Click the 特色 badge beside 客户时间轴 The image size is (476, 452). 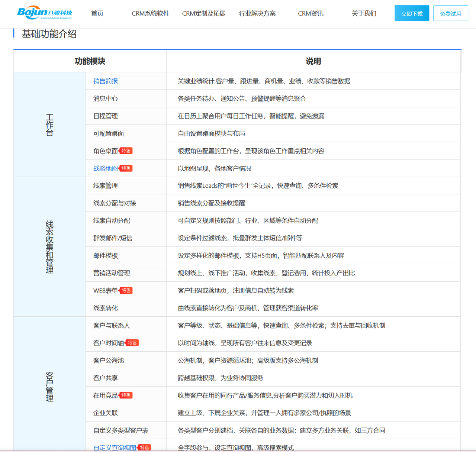(x=132, y=343)
